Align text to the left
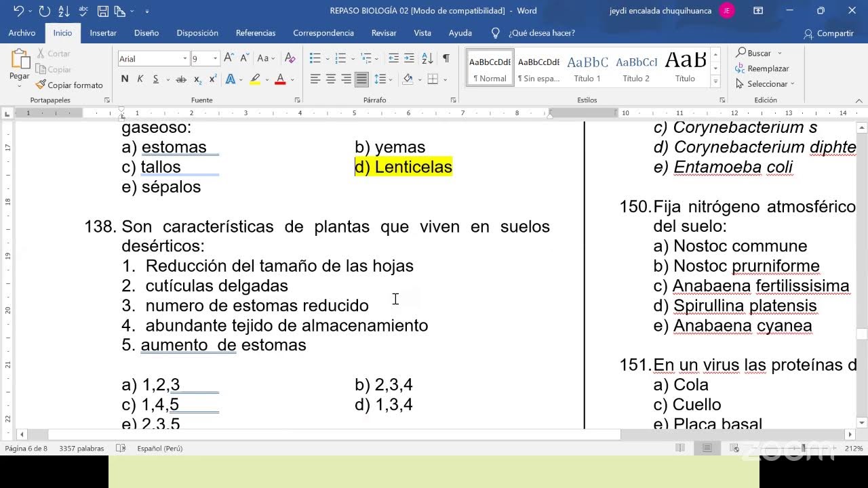The image size is (868, 488). coord(315,79)
